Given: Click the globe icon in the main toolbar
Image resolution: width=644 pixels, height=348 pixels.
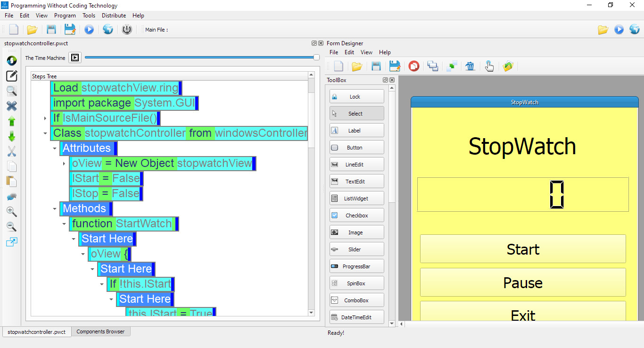Looking at the screenshot, I should [x=107, y=29].
